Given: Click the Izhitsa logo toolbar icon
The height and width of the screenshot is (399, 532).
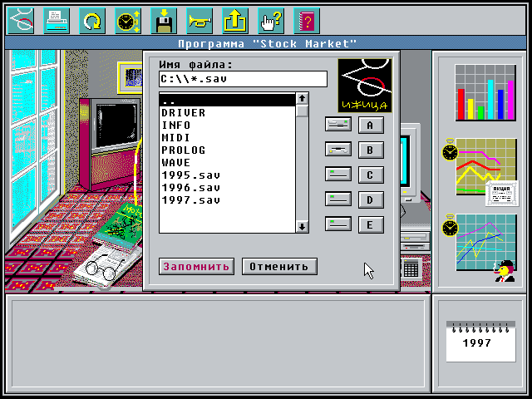Looking at the screenshot, I should click(x=21, y=21).
